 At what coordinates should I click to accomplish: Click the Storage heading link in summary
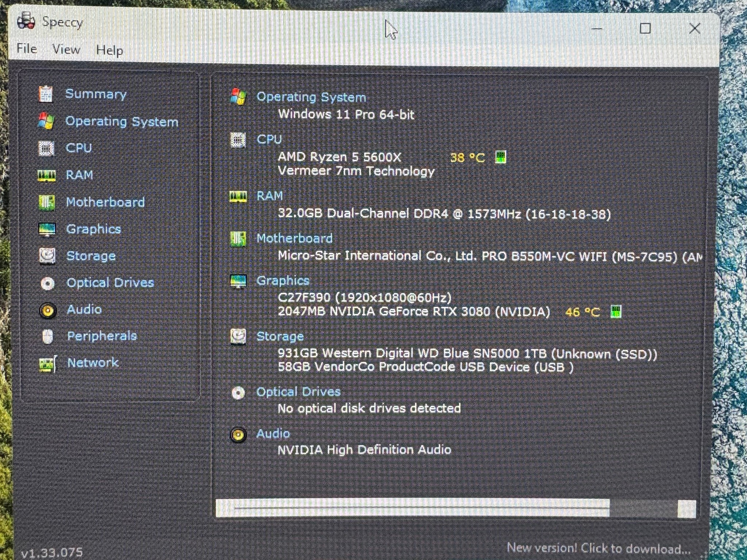[x=280, y=337]
